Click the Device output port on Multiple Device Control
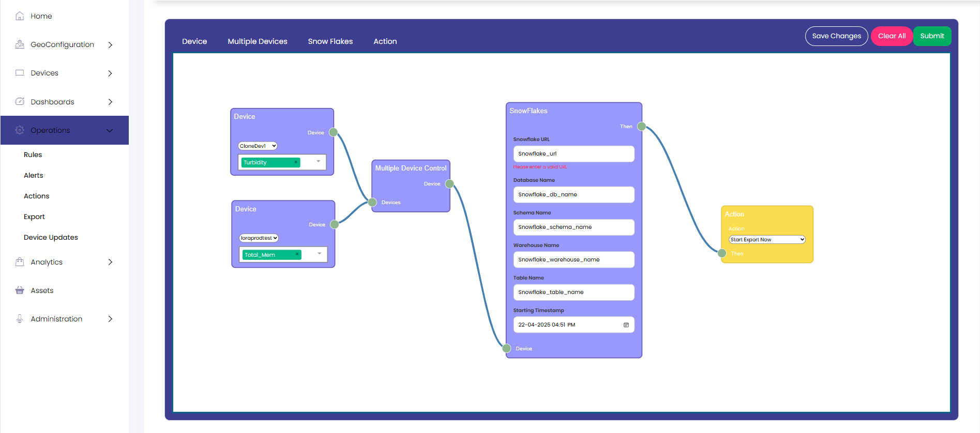Image resolution: width=980 pixels, height=433 pixels. (x=449, y=184)
